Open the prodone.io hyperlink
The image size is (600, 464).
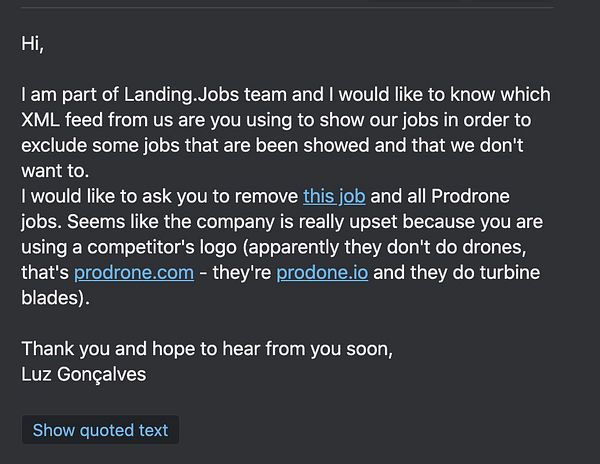click(x=321, y=272)
